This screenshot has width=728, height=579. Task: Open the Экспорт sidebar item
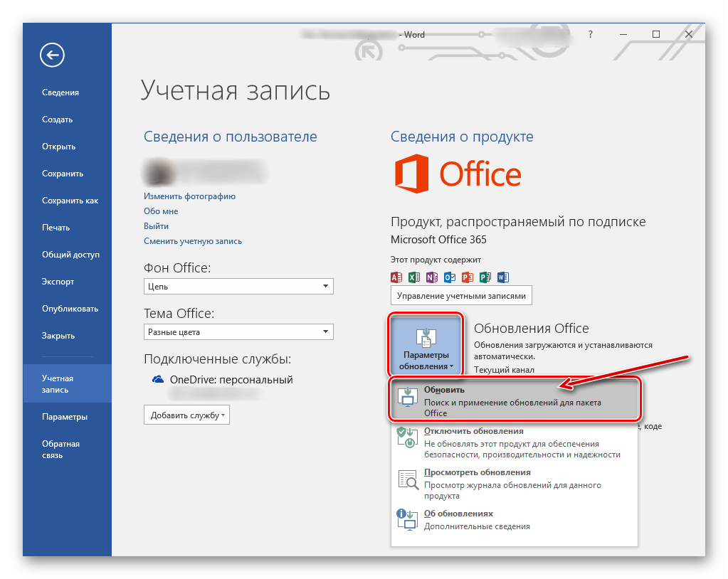(x=58, y=282)
